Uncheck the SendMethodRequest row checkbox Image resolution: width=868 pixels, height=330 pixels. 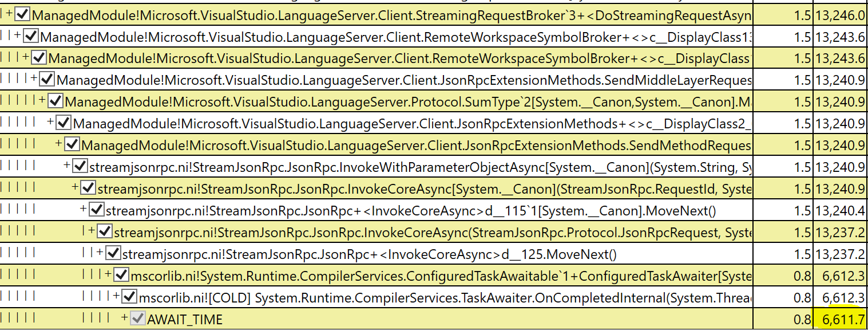(x=72, y=145)
